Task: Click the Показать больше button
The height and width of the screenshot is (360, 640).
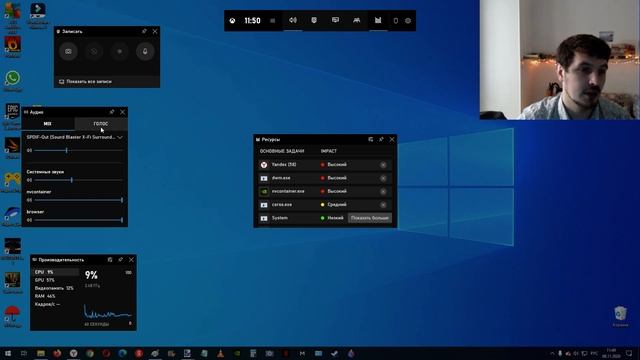Action: coord(370,218)
